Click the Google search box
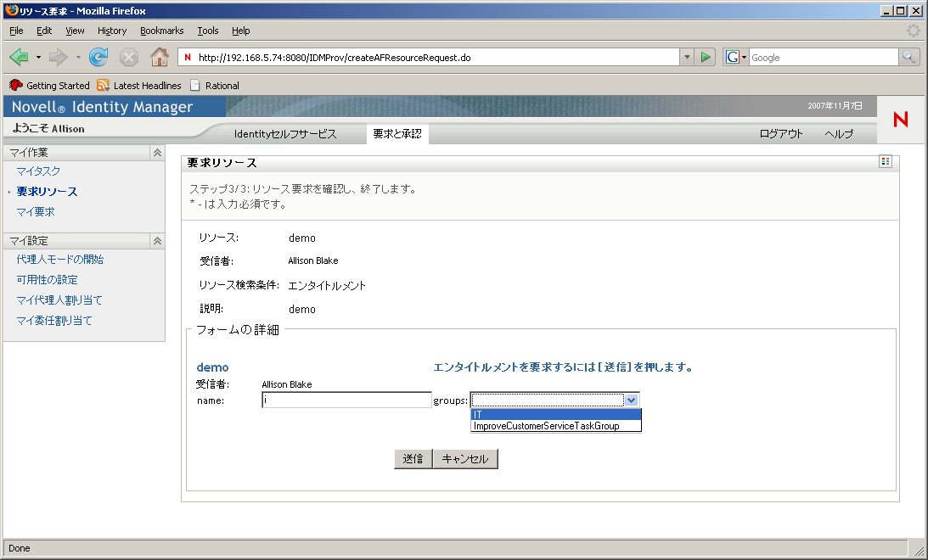 pos(824,58)
